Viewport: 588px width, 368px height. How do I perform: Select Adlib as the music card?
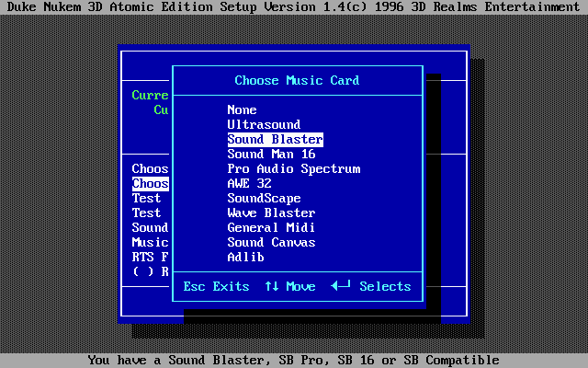tap(245, 258)
